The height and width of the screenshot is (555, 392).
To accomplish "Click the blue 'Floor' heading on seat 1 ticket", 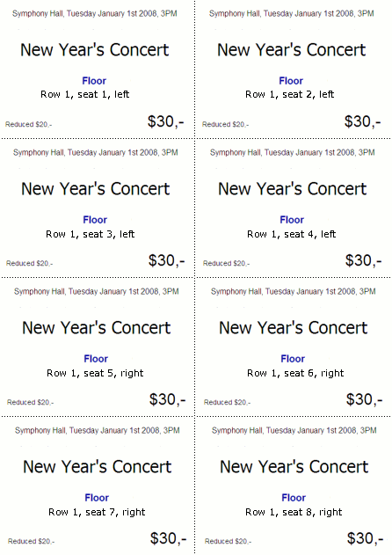I will coord(94,81).
